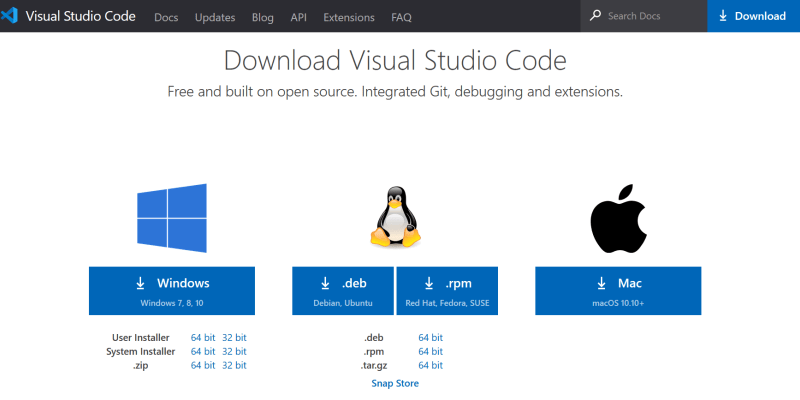
Task: Download the .rpm package for Red Hat
Action: pos(449,290)
